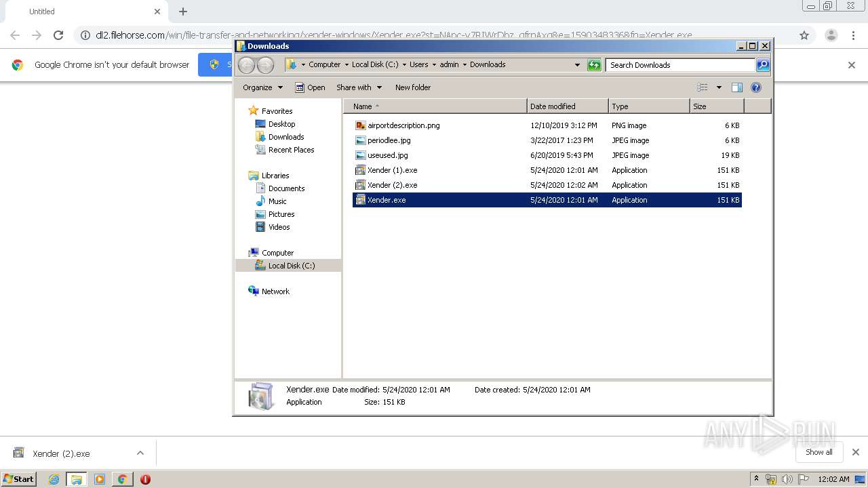The width and height of the screenshot is (868, 488).
Task: Click the Search Downloads input field
Action: click(680, 65)
